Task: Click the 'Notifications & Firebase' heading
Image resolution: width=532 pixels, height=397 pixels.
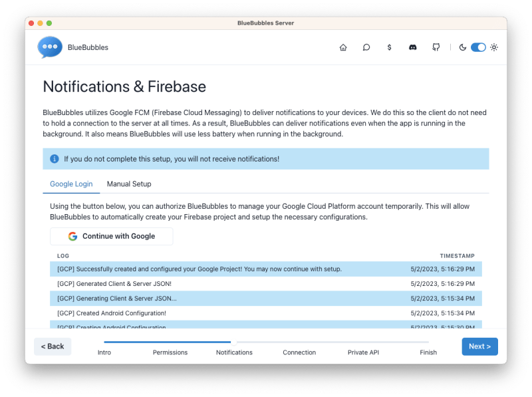Action: click(x=124, y=86)
